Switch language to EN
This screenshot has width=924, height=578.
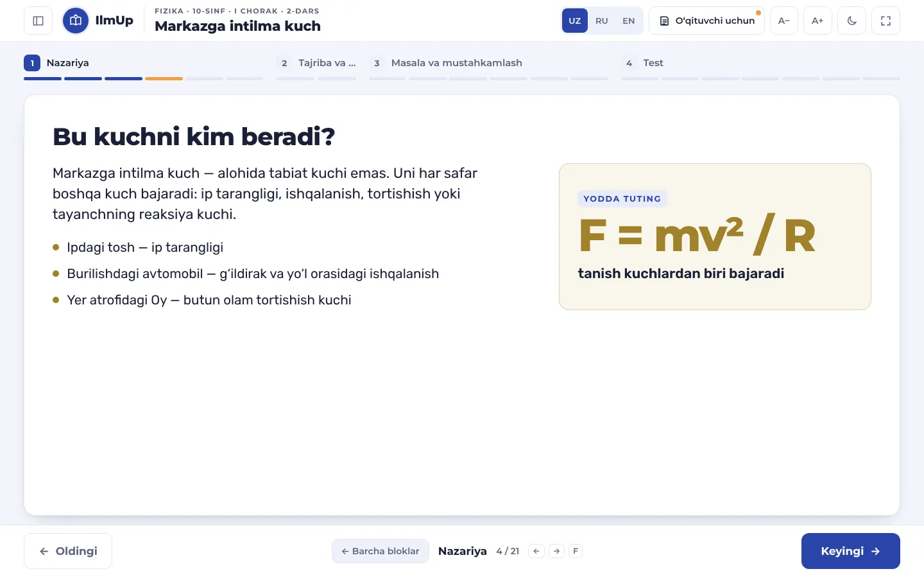629,21
